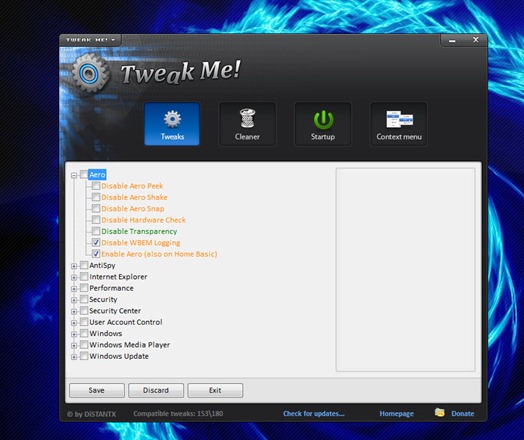Click the Donate link
The height and width of the screenshot is (440, 524).
click(x=463, y=414)
